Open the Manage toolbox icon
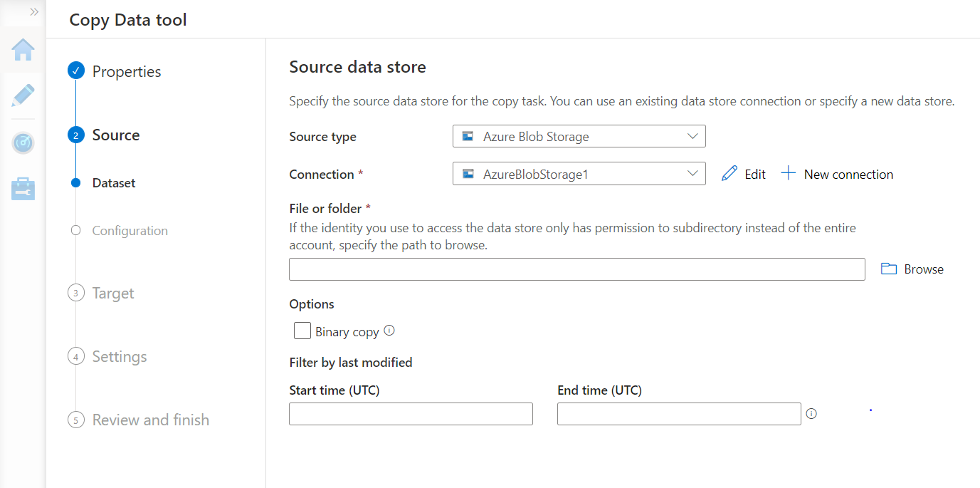This screenshot has height=488, width=980. point(23,189)
